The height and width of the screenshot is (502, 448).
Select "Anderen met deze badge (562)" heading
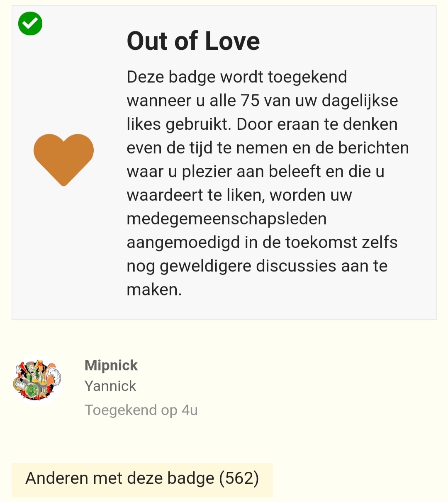click(x=142, y=478)
